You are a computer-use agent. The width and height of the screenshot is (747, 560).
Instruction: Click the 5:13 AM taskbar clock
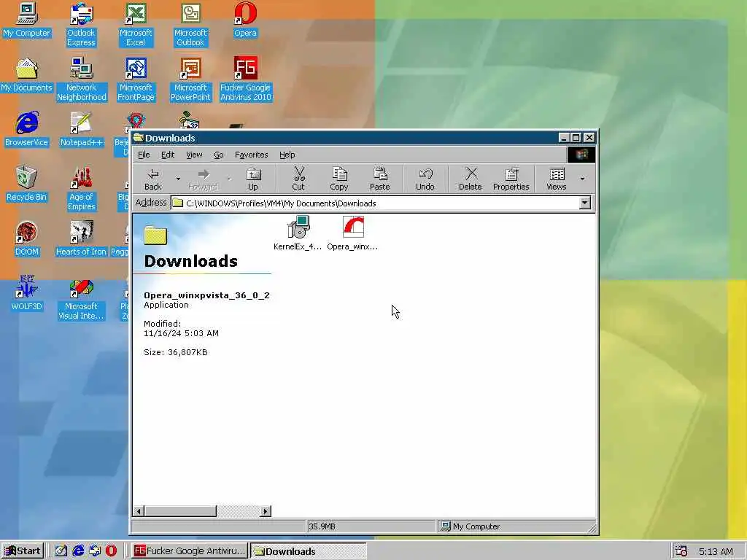point(716,551)
